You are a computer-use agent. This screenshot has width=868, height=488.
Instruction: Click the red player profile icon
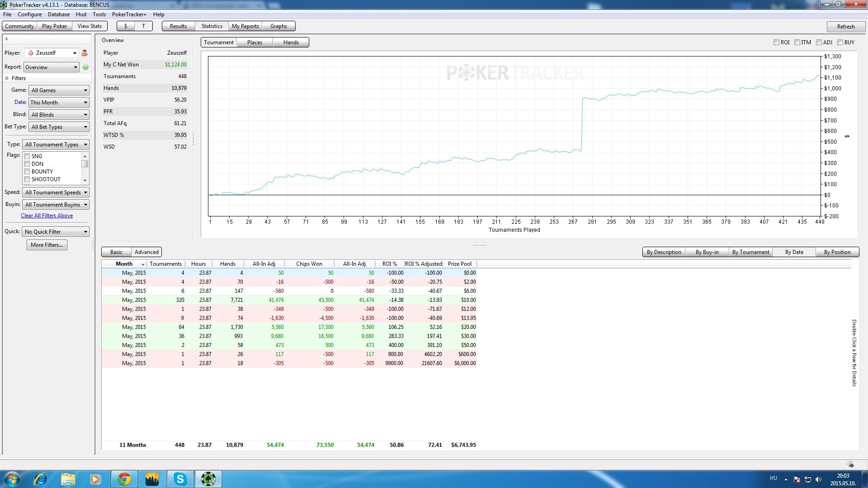[x=85, y=53]
